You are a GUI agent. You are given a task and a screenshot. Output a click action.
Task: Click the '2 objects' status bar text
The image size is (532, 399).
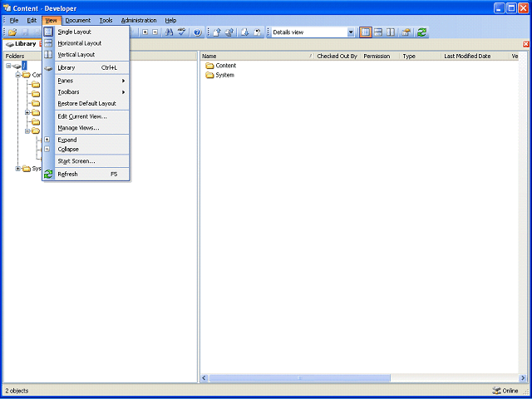pos(17,391)
